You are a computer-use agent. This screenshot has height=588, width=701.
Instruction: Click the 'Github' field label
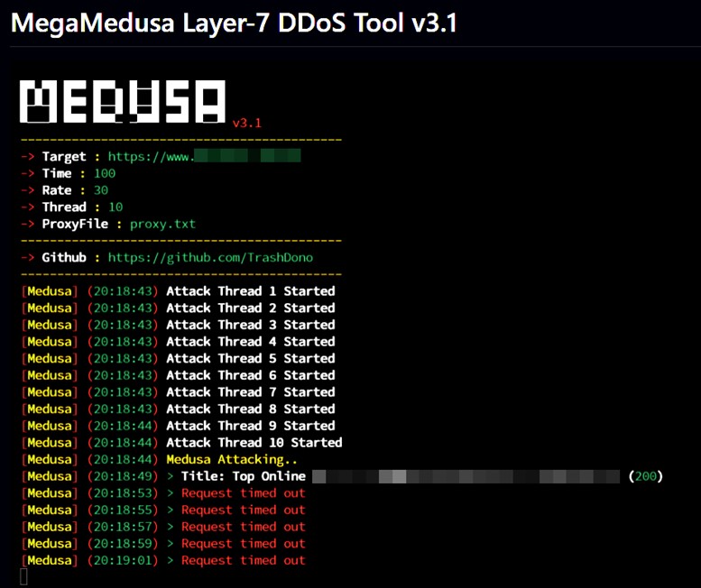[64, 258]
